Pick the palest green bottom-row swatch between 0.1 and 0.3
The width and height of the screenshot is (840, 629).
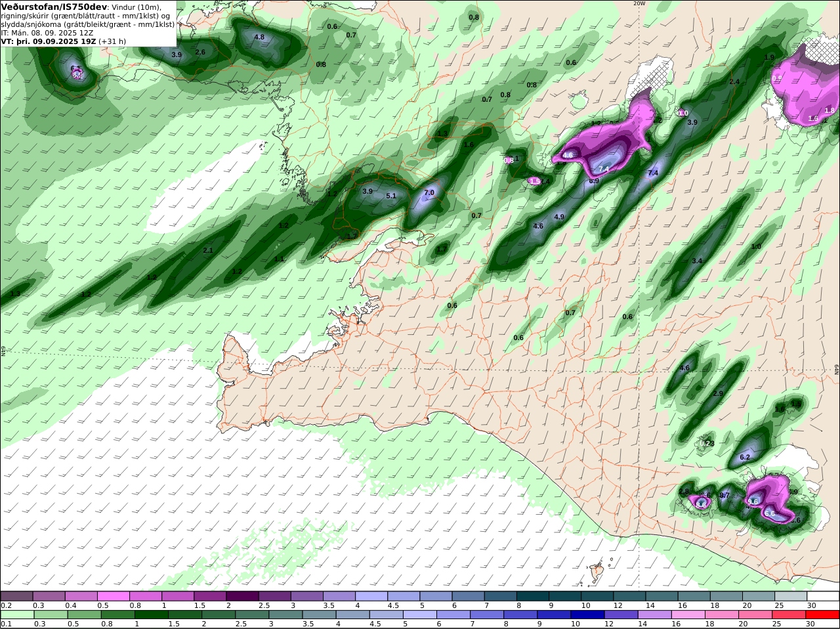coord(17,615)
